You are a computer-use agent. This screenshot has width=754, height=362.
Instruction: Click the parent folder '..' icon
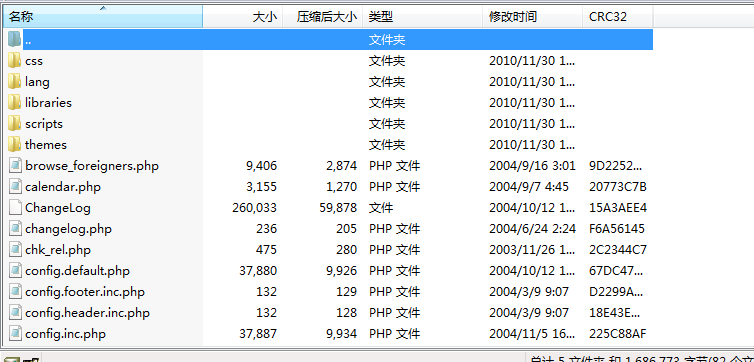[15, 39]
